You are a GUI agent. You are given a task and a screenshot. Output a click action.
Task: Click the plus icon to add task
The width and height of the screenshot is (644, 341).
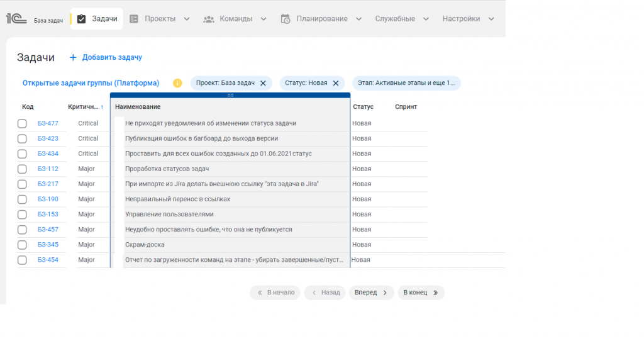(73, 57)
